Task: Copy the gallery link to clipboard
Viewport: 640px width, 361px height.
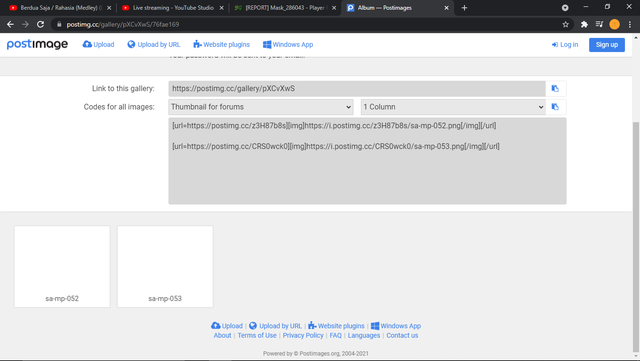Action: pos(555,88)
